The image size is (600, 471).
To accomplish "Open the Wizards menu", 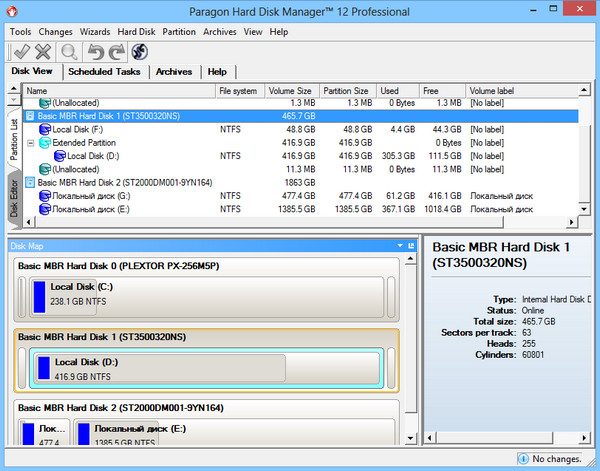I will (95, 32).
